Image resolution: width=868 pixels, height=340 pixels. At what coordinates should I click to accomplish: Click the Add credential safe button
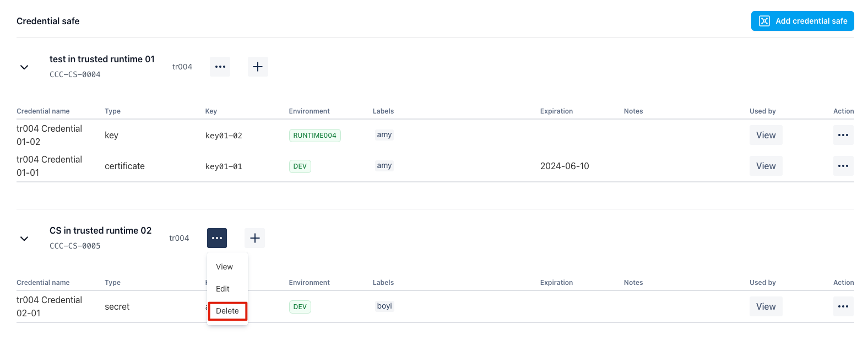point(802,21)
